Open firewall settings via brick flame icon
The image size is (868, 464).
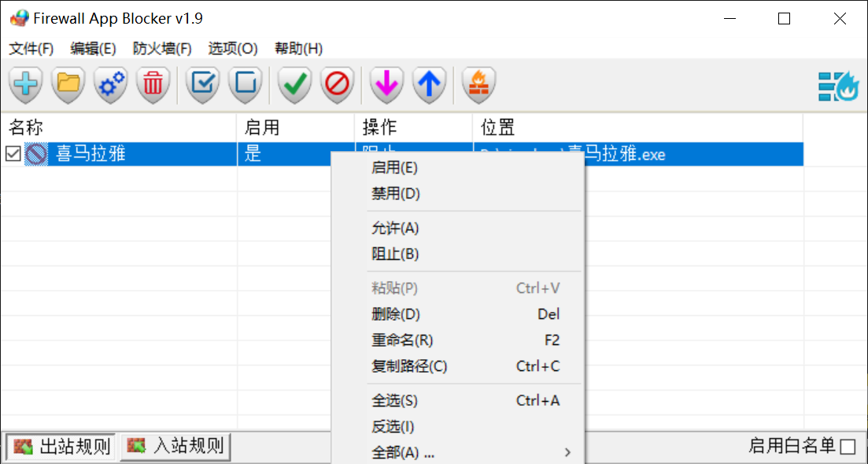pos(478,85)
